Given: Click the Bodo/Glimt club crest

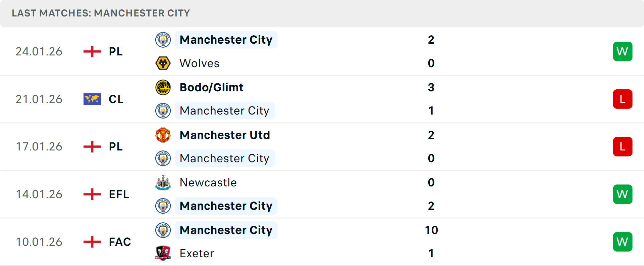Looking at the screenshot, I should pos(163,87).
